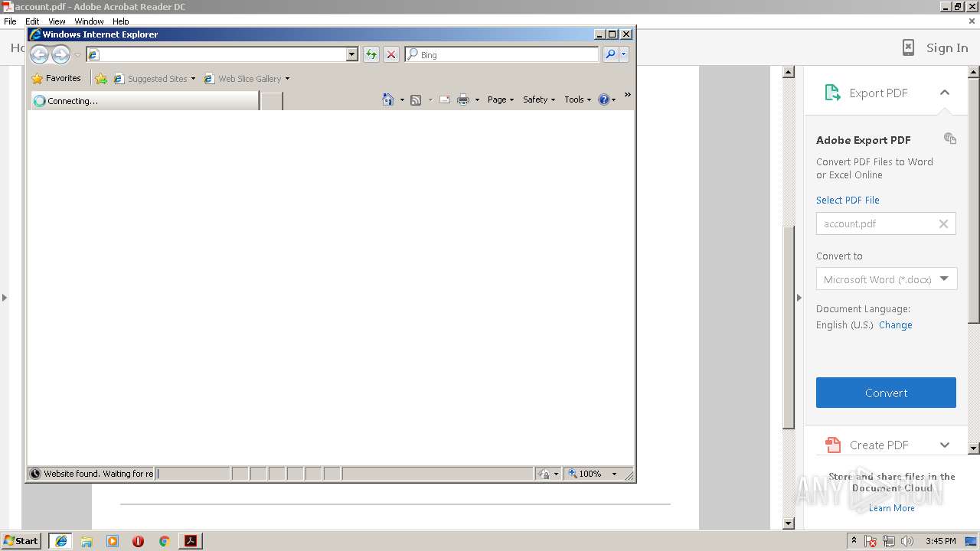Show hidden tray icons arrow
Screen dimensions: 980x551
pos(854,540)
